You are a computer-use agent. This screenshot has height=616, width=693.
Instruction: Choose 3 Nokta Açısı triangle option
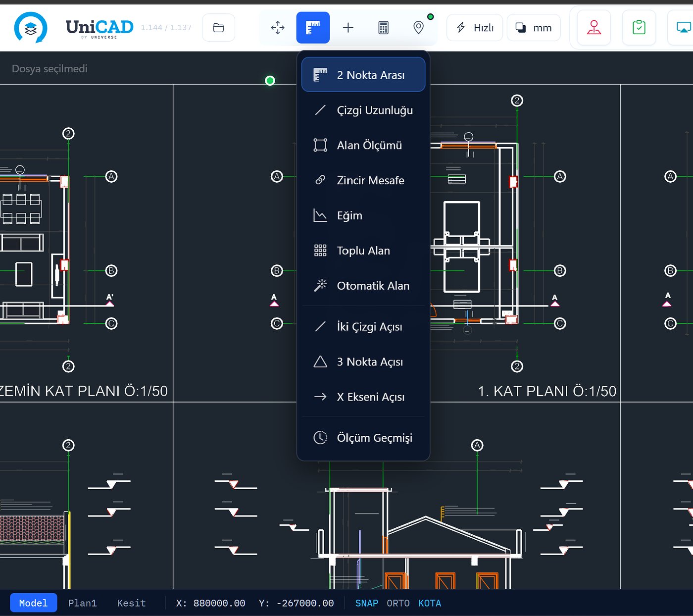coord(363,362)
